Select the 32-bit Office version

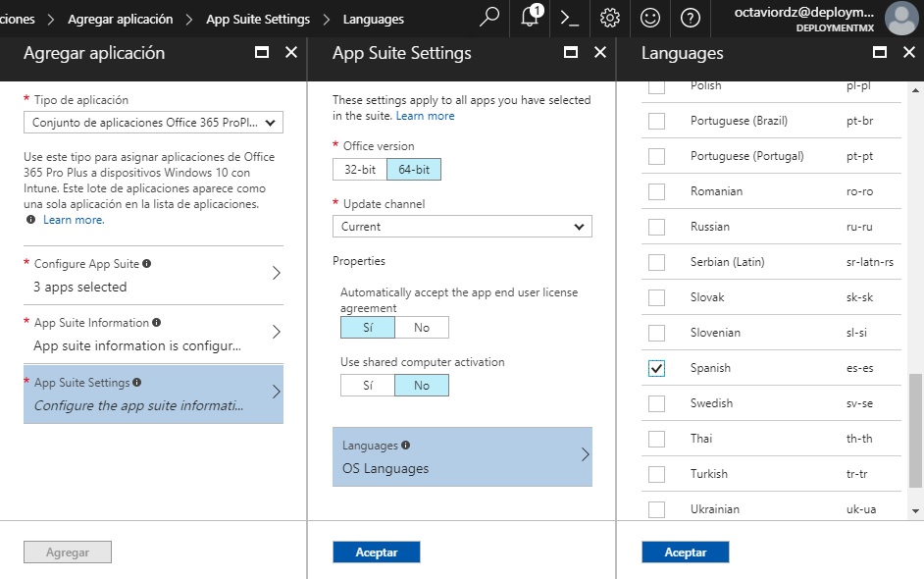coord(359,170)
